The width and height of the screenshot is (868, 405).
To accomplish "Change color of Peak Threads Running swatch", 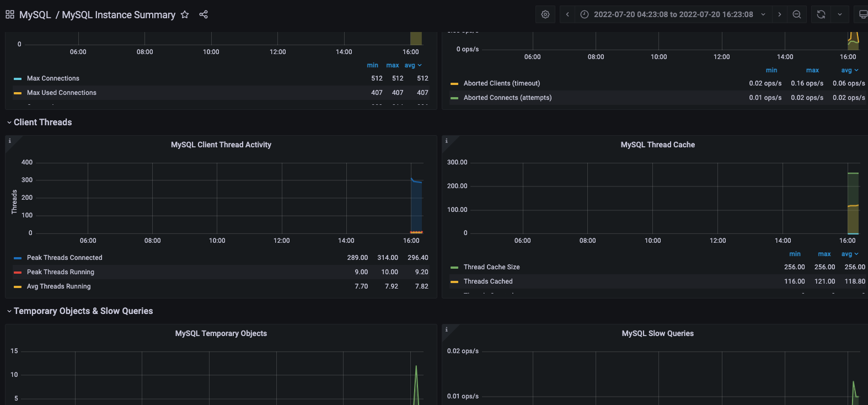I will [18, 273].
